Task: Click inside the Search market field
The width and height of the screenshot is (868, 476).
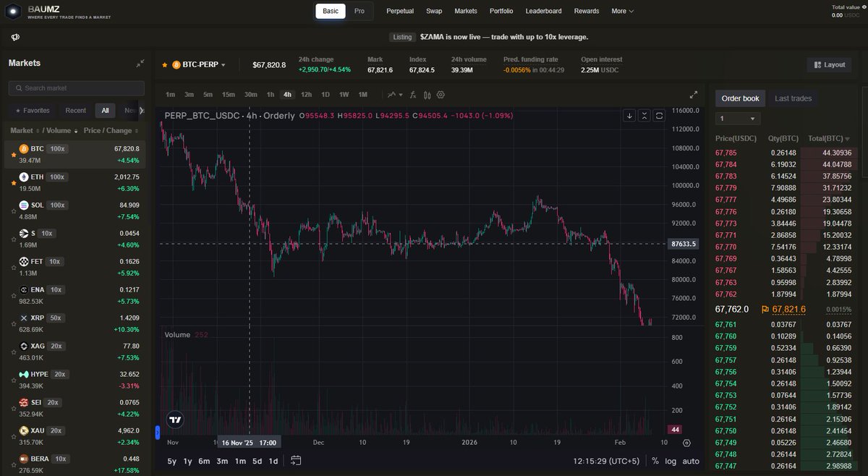Action: coord(77,88)
